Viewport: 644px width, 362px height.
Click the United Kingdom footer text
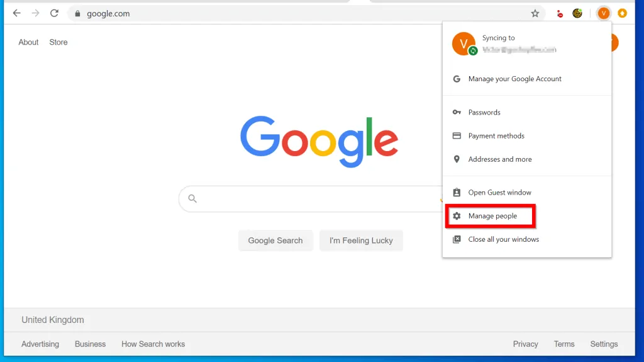coord(53,320)
